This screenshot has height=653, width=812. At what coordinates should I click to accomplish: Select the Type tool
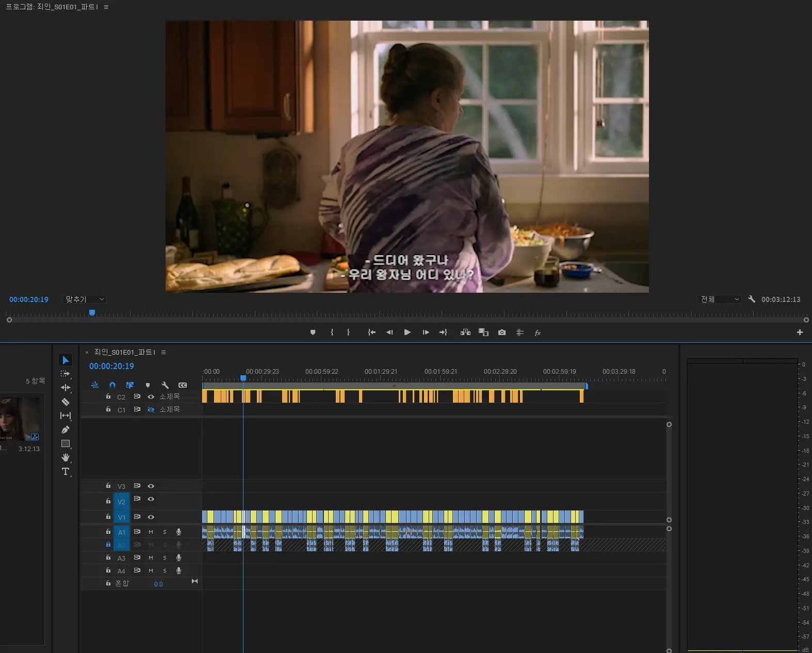[x=66, y=471]
